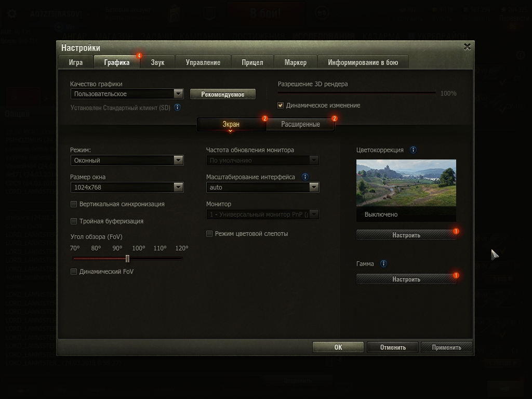Expand Масштабирование интерфейса auto dropdown

(x=262, y=188)
